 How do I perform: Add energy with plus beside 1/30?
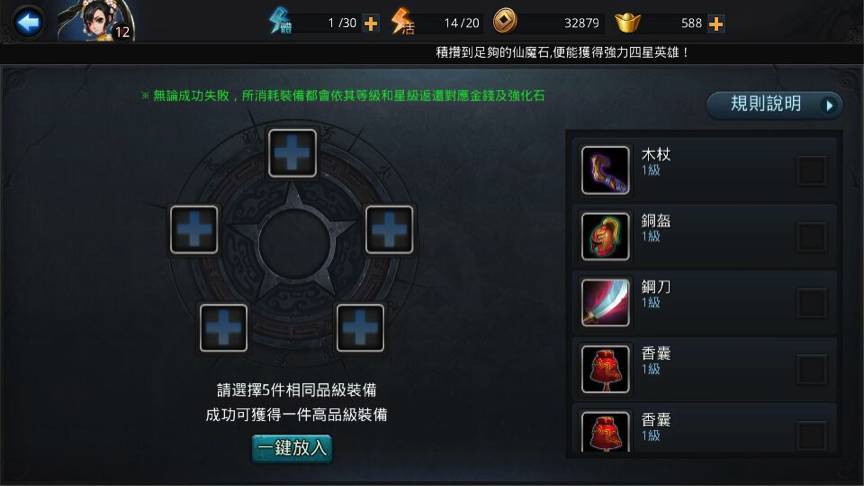pyautogui.click(x=371, y=24)
